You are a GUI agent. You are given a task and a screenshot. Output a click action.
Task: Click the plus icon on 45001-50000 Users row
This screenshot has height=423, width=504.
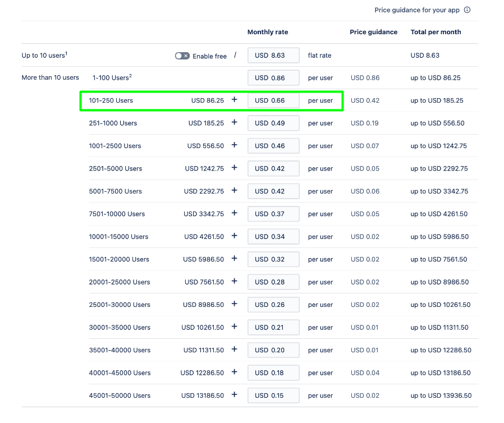point(234,395)
